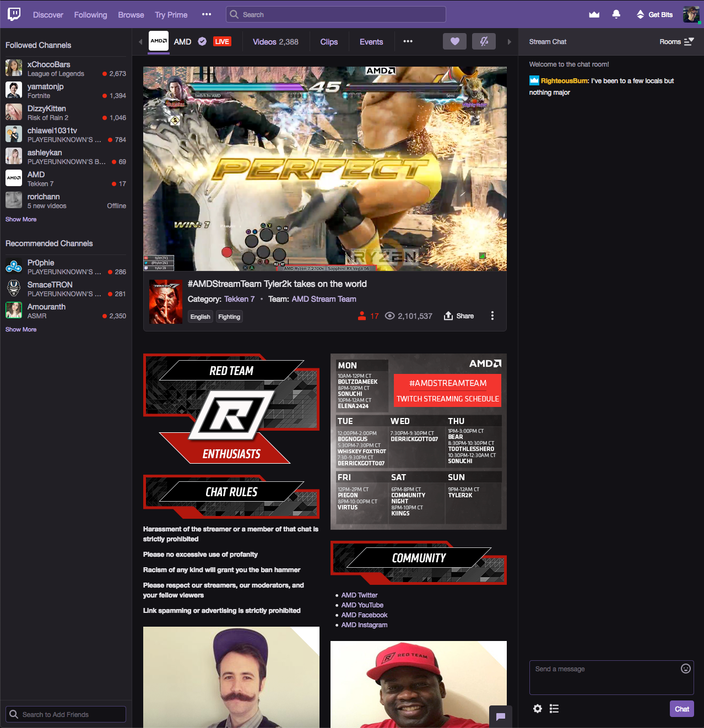Screen dimensions: 704x728
Task: Switch to the Clips tab
Action: tap(329, 42)
